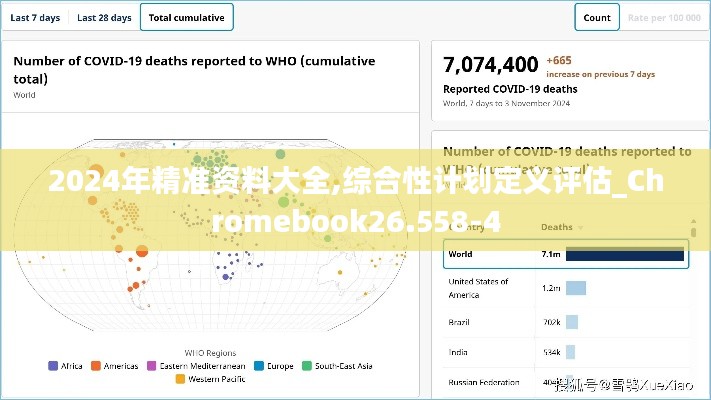Screen dimensions: 711x400
Task: Click the Eastern Mediterranean legend marker
Action: coord(152,366)
